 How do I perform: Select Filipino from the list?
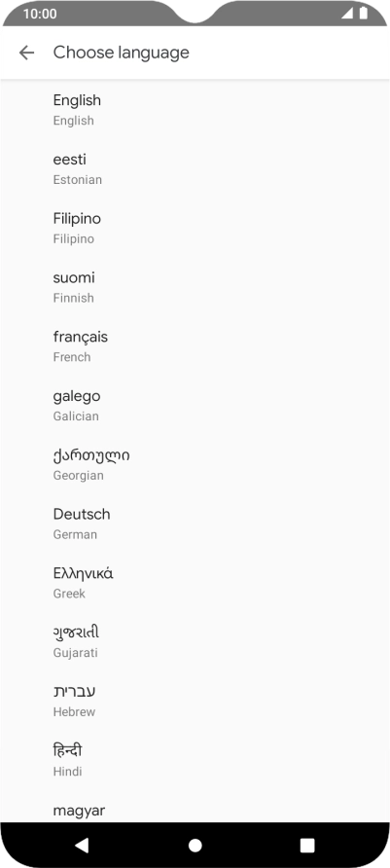[195, 228]
